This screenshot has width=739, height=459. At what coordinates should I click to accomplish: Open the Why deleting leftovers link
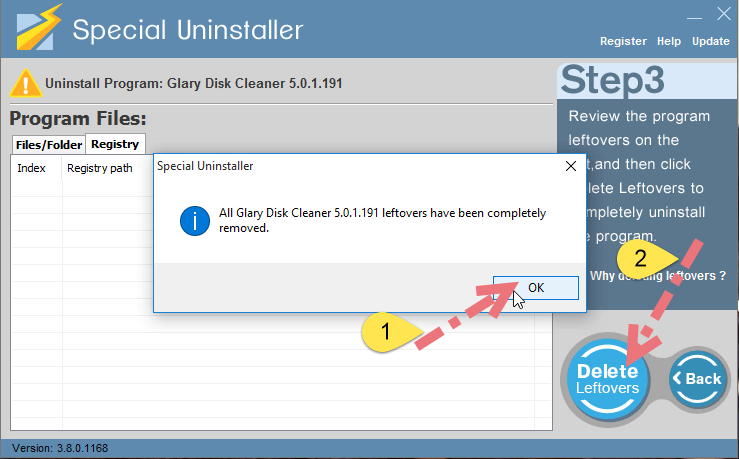click(x=657, y=276)
